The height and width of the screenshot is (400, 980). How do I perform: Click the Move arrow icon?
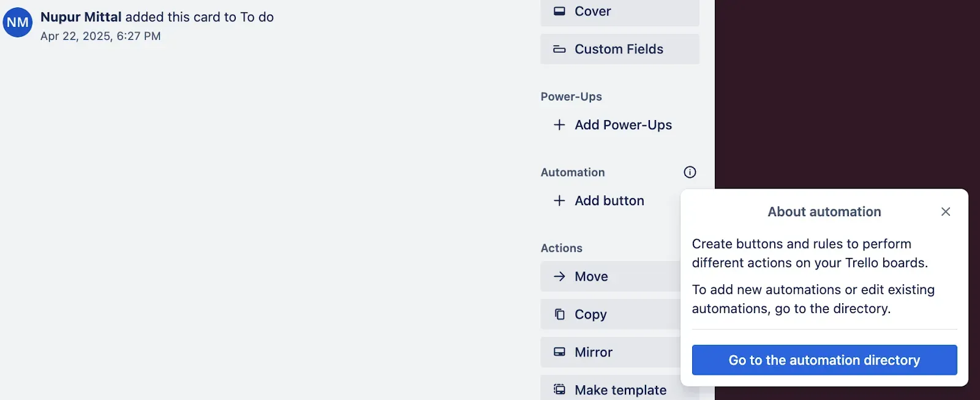click(559, 276)
